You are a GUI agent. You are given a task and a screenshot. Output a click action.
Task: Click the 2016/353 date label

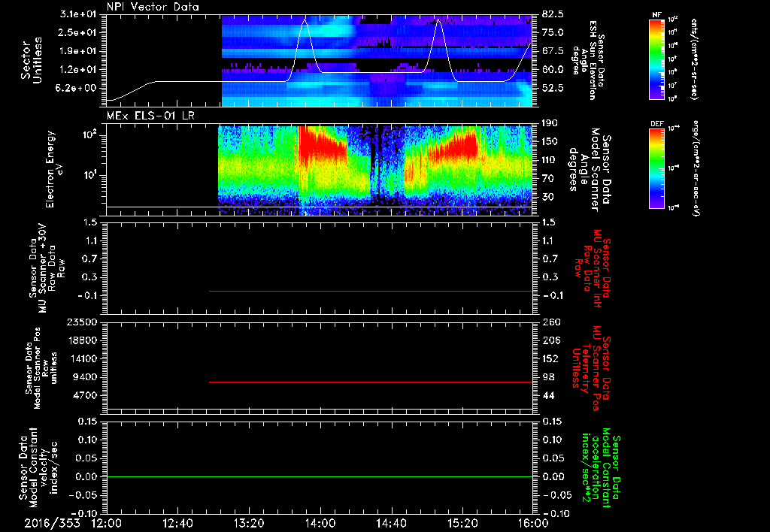coord(52,523)
